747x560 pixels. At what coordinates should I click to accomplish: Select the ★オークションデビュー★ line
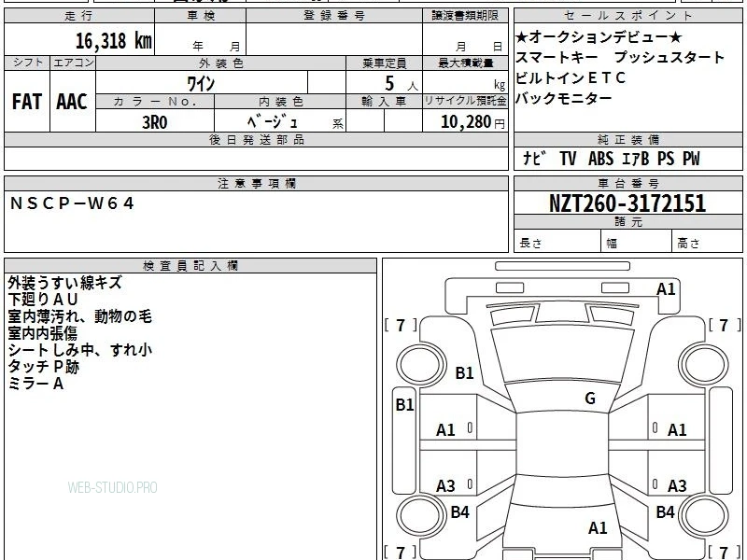(599, 36)
